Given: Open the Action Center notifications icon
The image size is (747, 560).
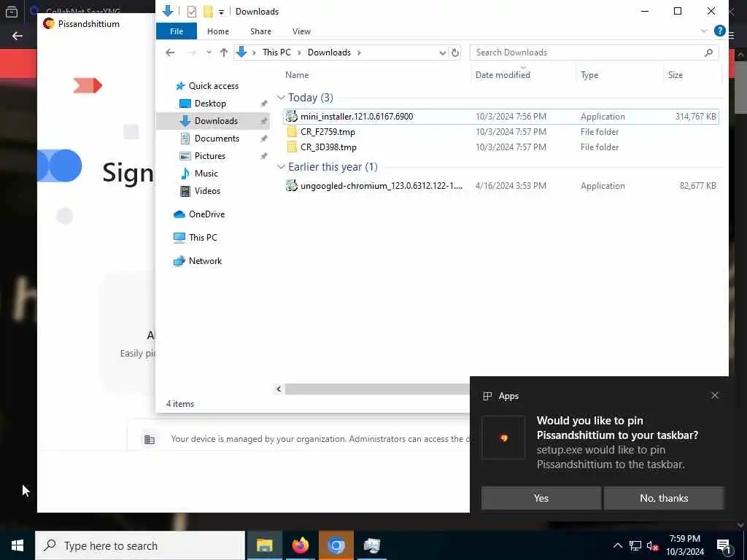Looking at the screenshot, I should 724,545.
